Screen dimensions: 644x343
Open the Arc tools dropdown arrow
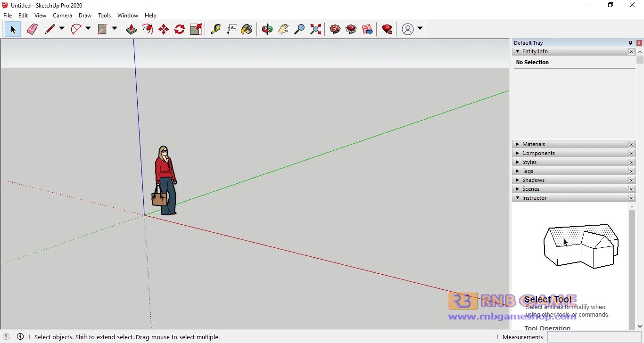[x=88, y=29]
